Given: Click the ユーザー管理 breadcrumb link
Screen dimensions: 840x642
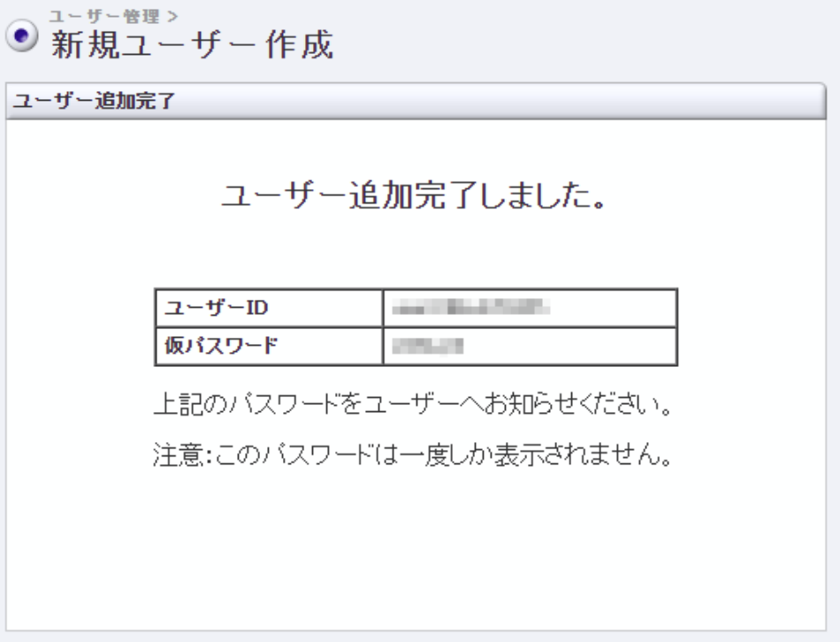Looking at the screenshot, I should pos(104,17).
